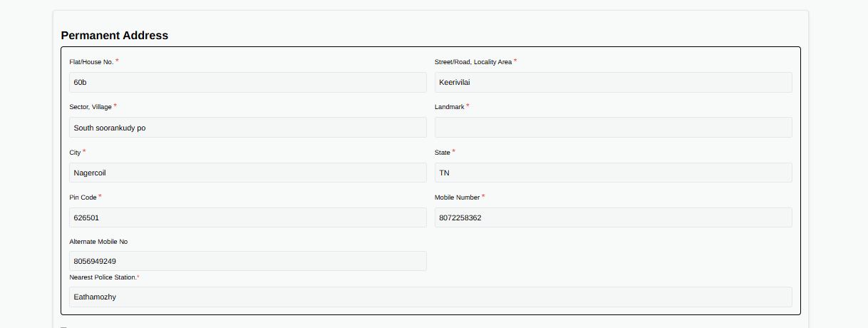Viewport: 868px width, 328px height.
Task: Click the Landmark label text
Action: click(x=449, y=107)
